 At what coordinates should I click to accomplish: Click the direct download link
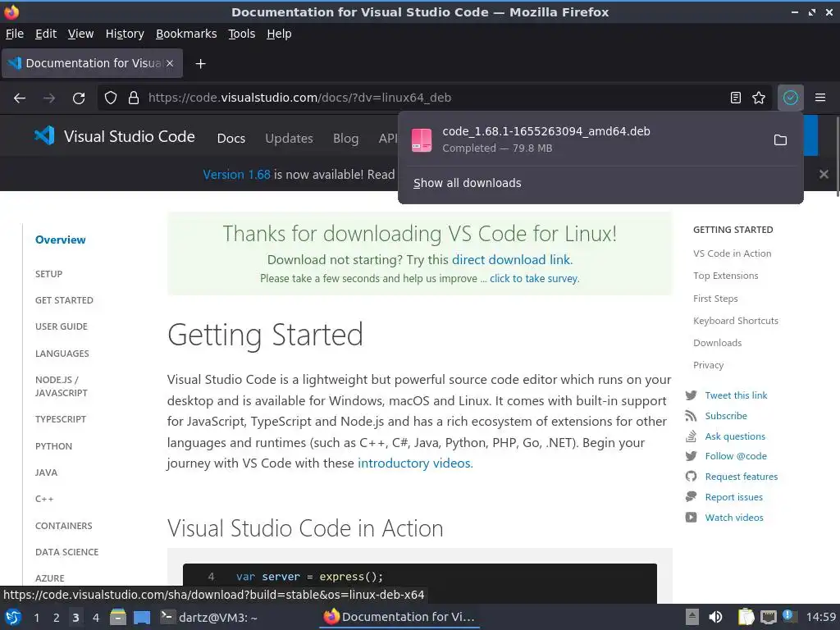pos(512,260)
